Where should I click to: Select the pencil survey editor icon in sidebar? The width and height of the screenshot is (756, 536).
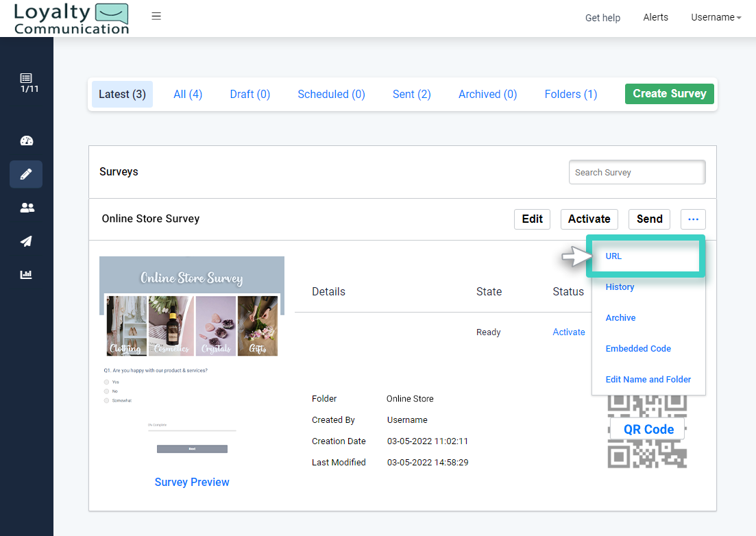click(26, 174)
